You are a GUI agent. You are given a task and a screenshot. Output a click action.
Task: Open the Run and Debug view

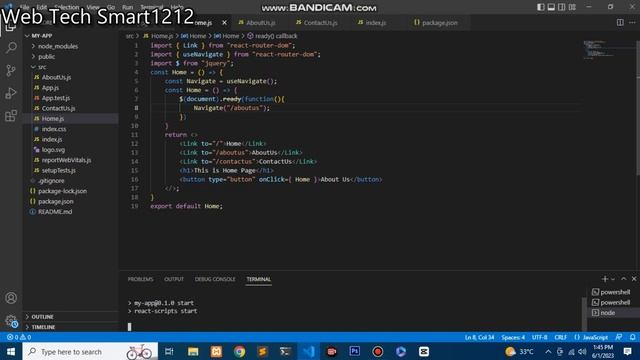click(x=11, y=93)
